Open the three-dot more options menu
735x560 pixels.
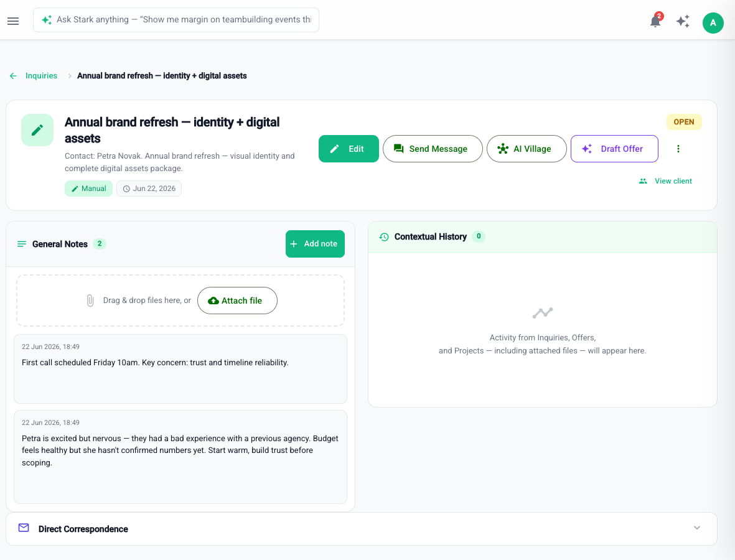pyautogui.click(x=678, y=149)
